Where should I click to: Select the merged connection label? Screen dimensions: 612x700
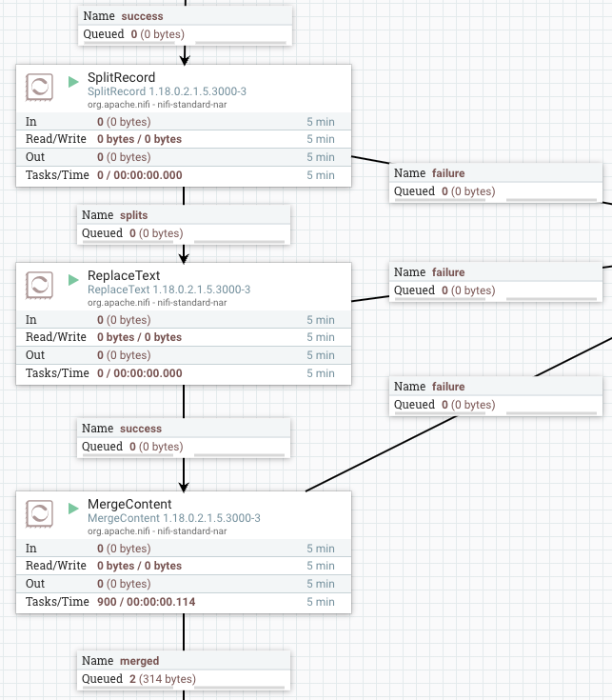click(x=184, y=670)
